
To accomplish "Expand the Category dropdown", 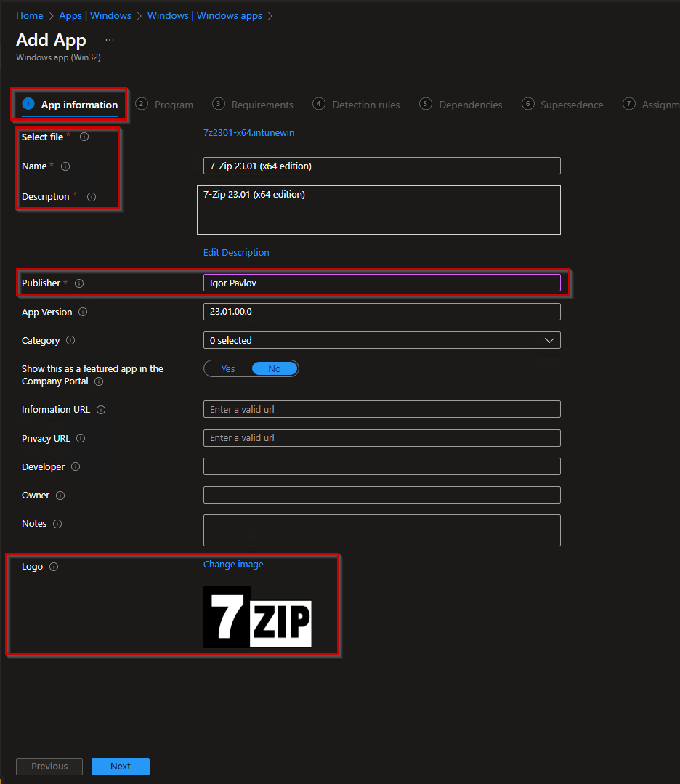I will pyautogui.click(x=382, y=341).
